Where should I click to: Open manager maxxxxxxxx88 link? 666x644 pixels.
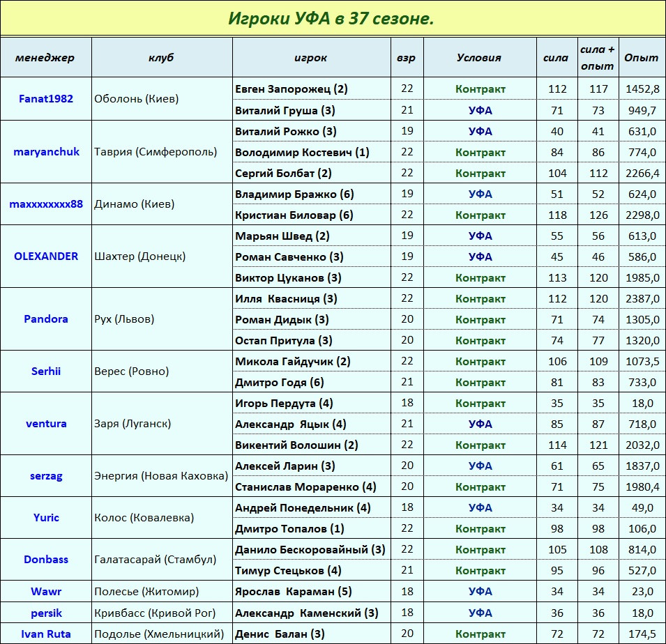coord(46,204)
